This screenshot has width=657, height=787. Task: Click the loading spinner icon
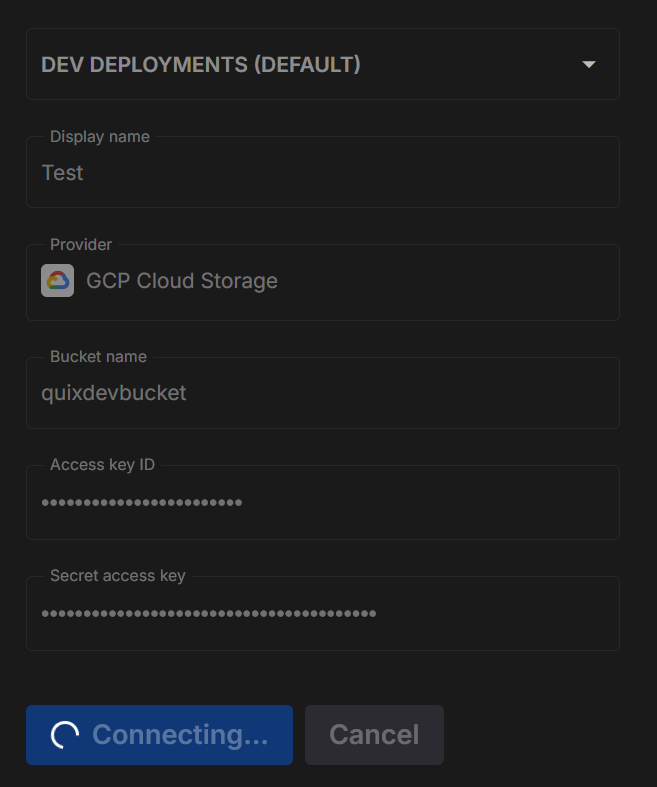pyautogui.click(x=65, y=735)
